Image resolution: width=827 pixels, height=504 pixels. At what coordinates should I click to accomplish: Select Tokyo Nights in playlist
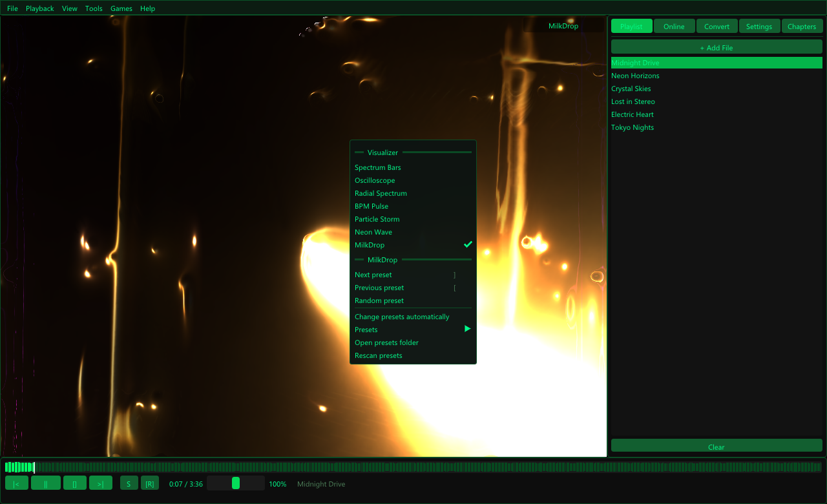717,127
